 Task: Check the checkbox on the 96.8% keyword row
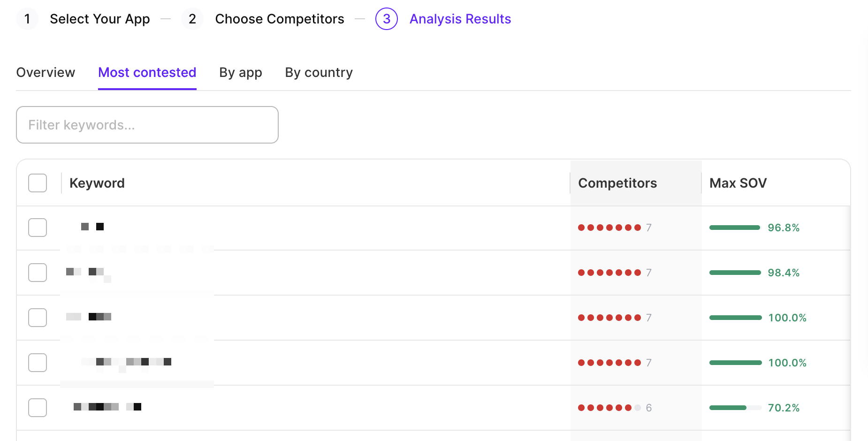38,228
